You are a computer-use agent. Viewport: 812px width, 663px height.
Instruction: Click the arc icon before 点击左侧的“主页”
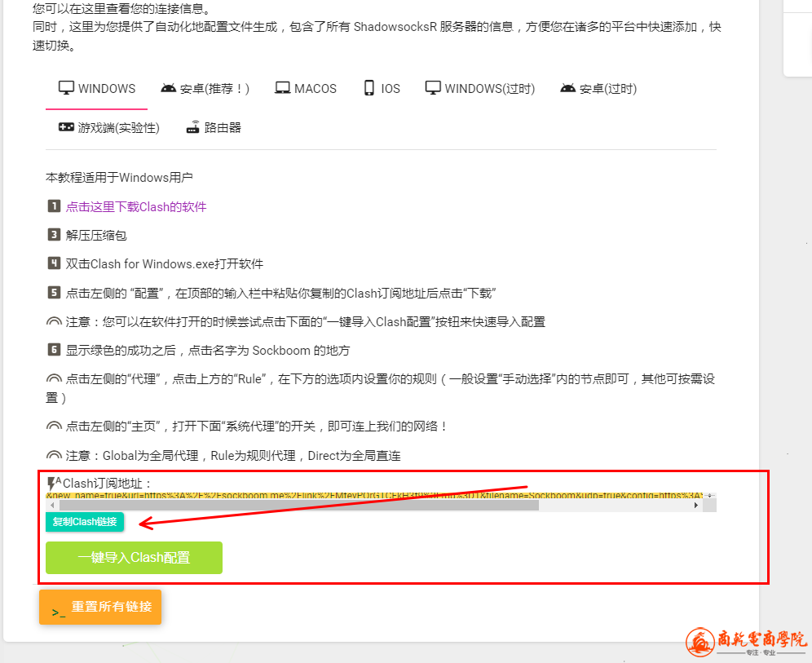click(x=55, y=427)
